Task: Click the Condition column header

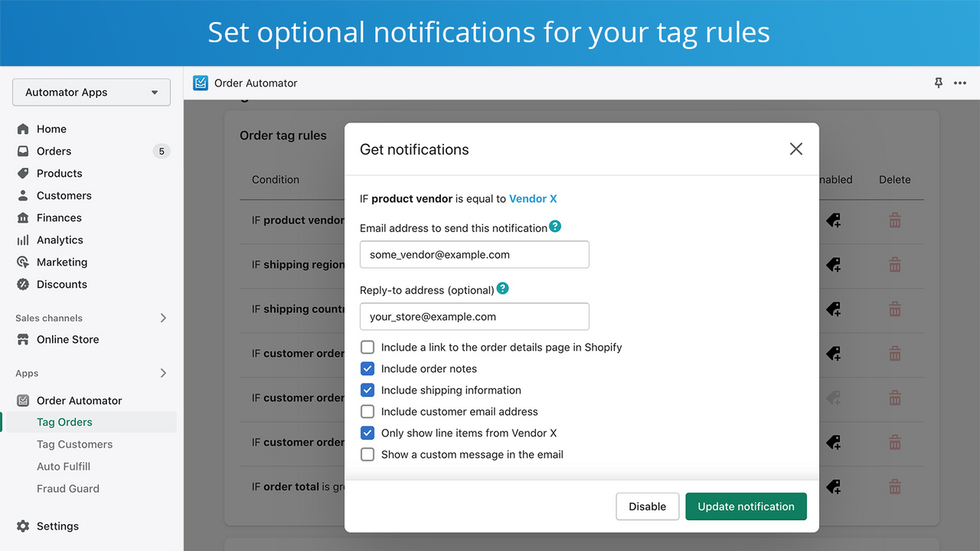Action: coord(276,179)
